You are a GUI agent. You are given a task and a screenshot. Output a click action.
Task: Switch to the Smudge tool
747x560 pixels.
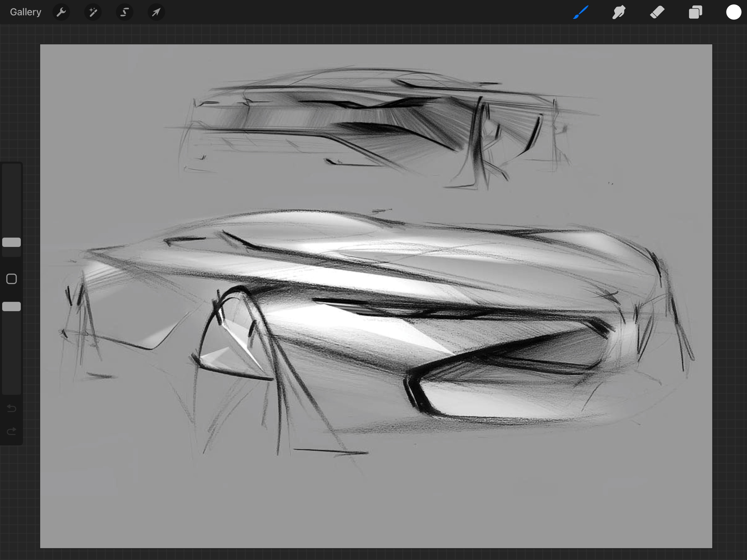(x=619, y=12)
